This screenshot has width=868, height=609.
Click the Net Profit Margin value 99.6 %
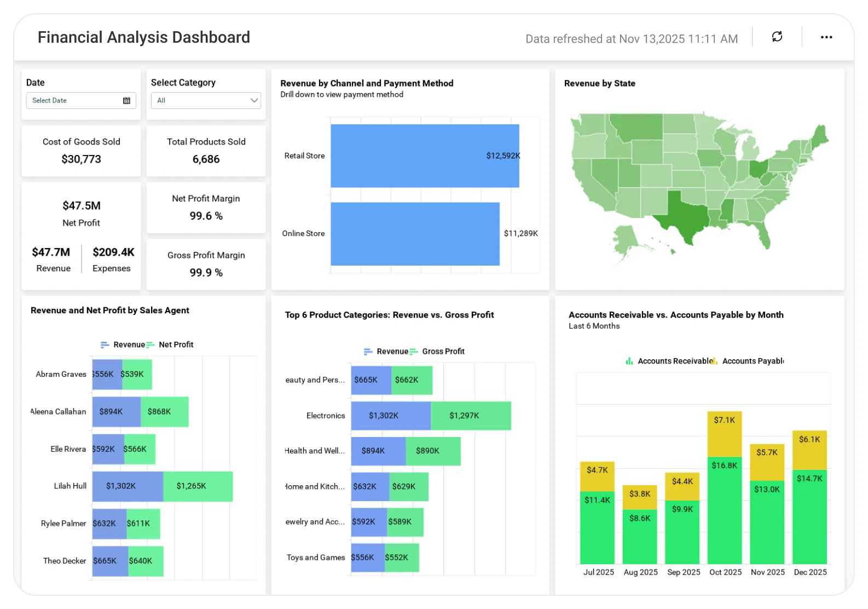(206, 216)
